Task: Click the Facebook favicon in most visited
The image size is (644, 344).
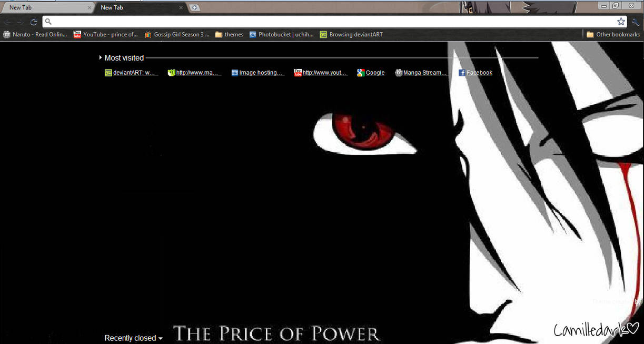Action: coord(462,73)
